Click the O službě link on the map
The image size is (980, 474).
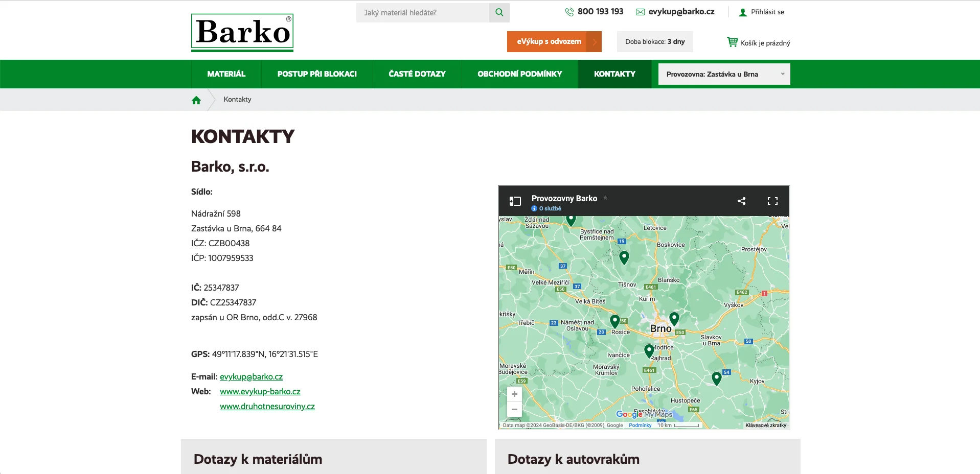click(550, 208)
